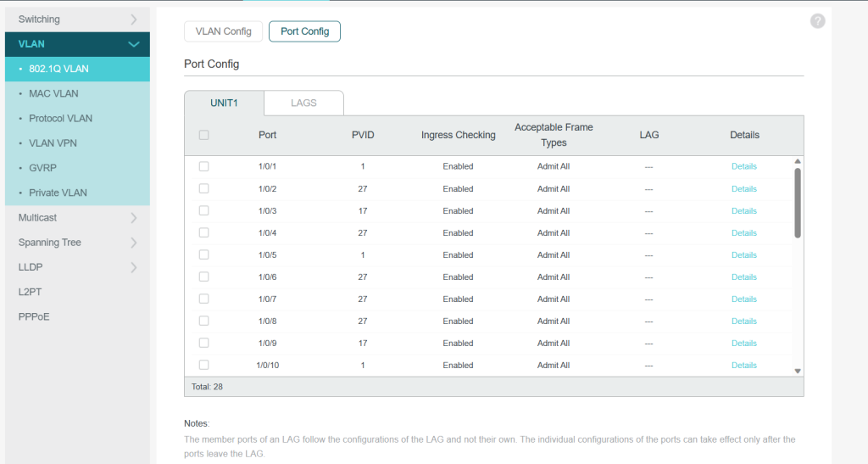Click the PVID column header

(363, 135)
